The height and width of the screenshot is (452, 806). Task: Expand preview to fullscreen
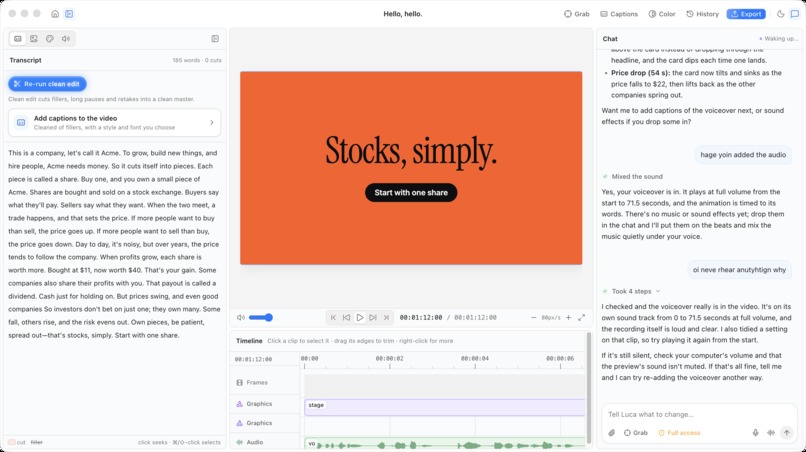[581, 317]
